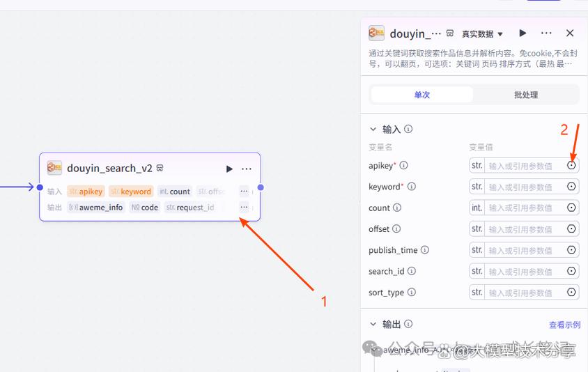Viewport: 588px width, 372px height.
Task: Click the info icon next to apikey
Action: point(403,165)
